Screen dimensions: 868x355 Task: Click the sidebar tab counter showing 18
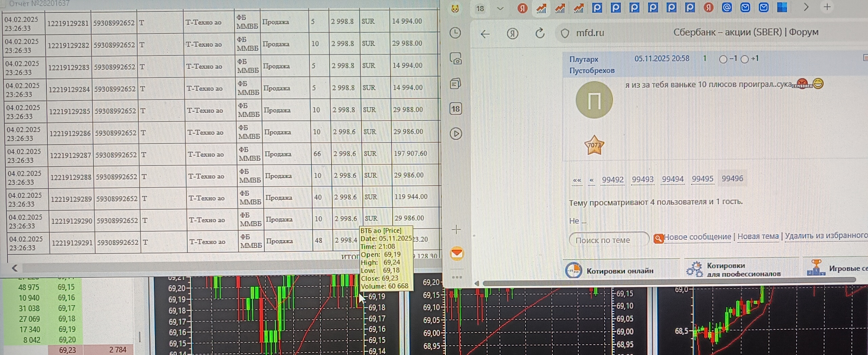point(456,109)
